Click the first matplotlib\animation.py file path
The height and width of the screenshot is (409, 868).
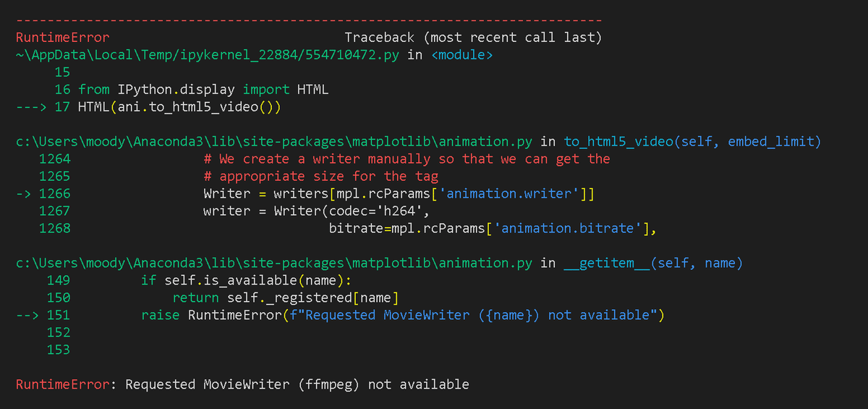point(275,142)
